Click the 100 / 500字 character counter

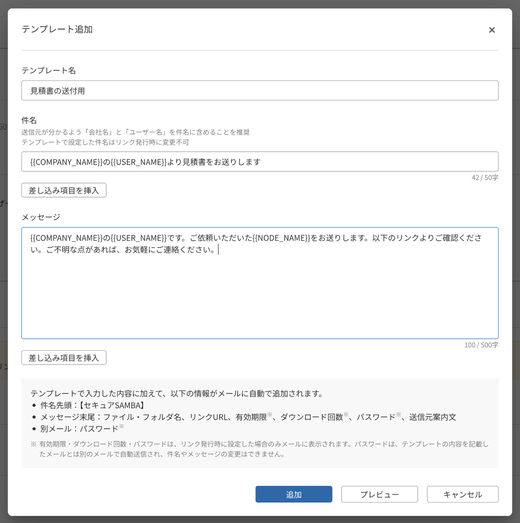481,345
